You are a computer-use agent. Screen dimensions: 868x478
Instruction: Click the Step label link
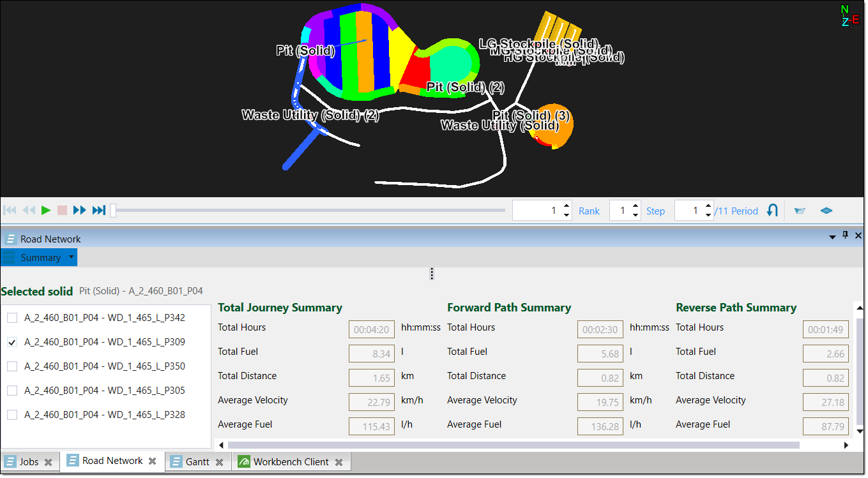point(655,211)
